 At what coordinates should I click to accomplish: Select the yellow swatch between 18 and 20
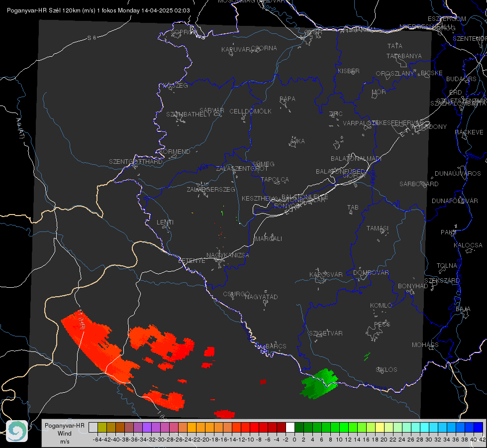380,427
